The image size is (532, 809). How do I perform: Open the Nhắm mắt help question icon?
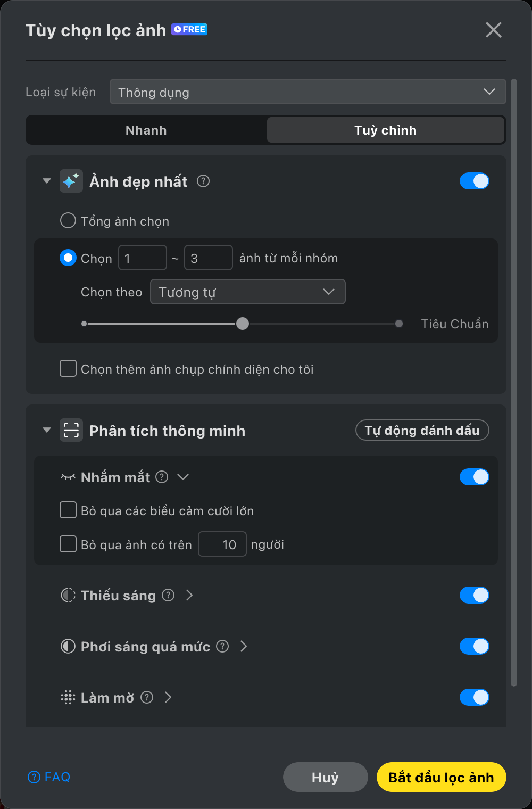click(162, 477)
